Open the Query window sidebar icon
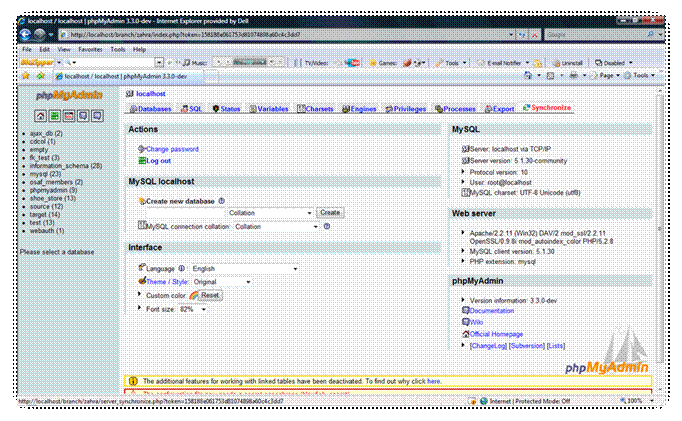 [x=68, y=116]
